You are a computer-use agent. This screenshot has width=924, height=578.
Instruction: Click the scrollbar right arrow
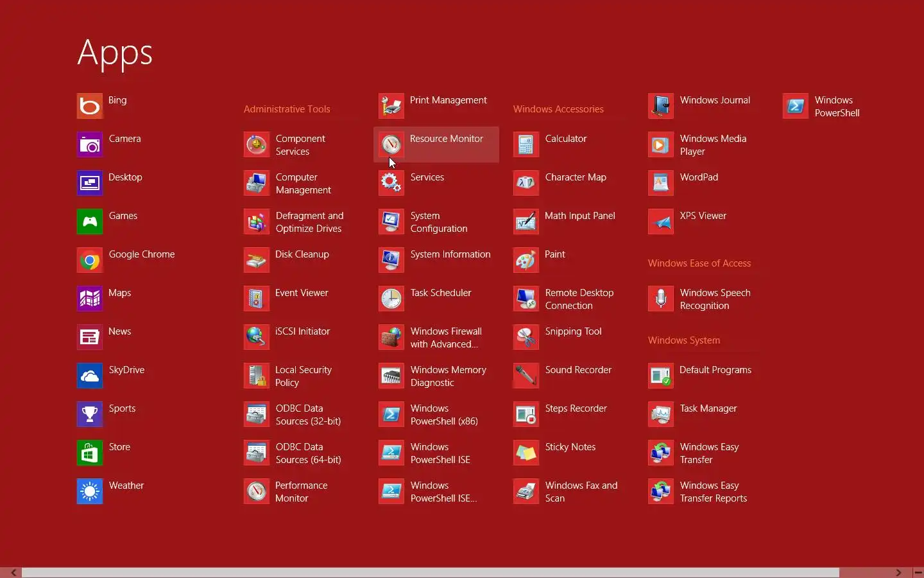click(898, 573)
